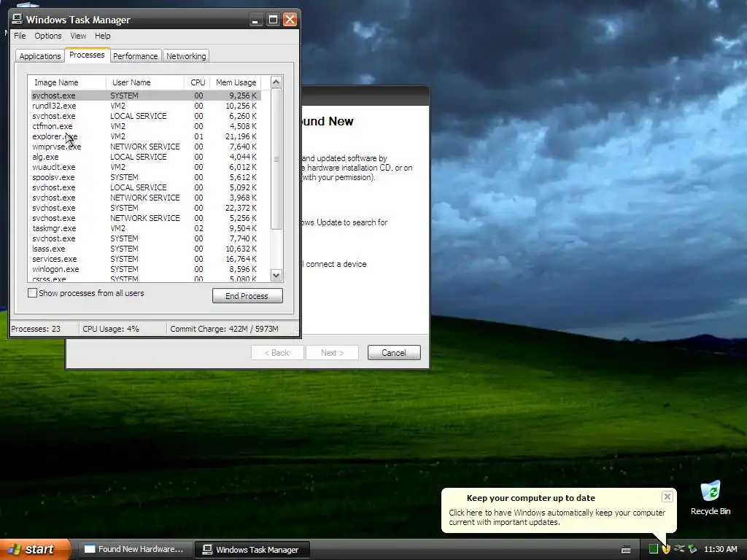The height and width of the screenshot is (560, 747).
Task: Open the Recycle Bin desktop icon
Action: click(x=711, y=497)
